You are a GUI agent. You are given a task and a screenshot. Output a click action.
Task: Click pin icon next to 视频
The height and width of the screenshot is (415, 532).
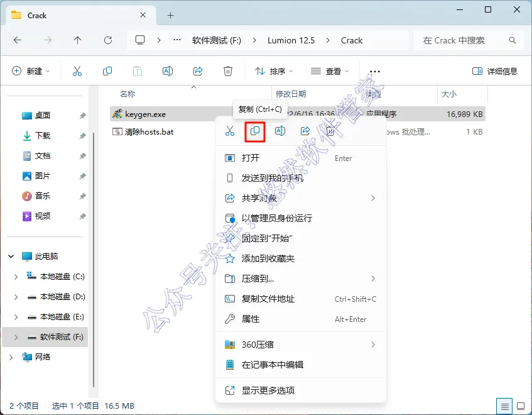coord(82,216)
